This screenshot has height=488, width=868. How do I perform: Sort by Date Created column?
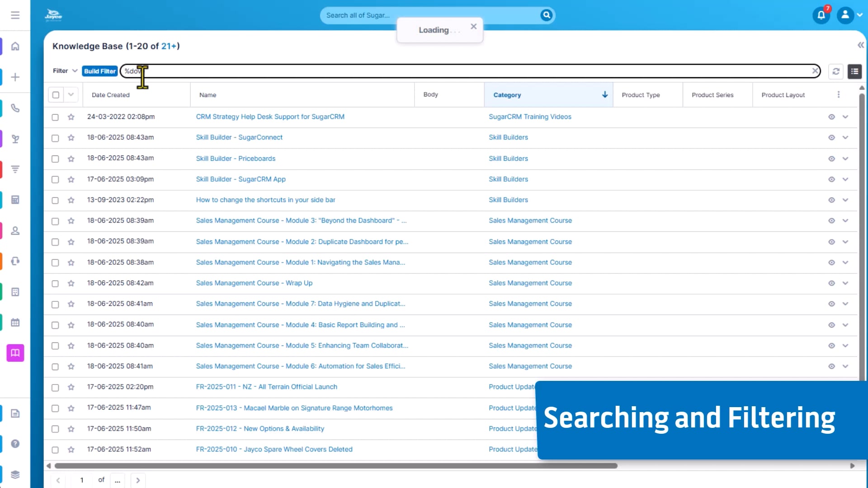111,95
